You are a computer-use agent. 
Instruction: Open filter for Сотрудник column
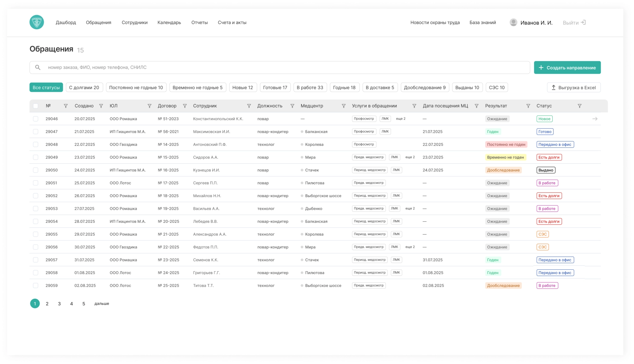[249, 106]
